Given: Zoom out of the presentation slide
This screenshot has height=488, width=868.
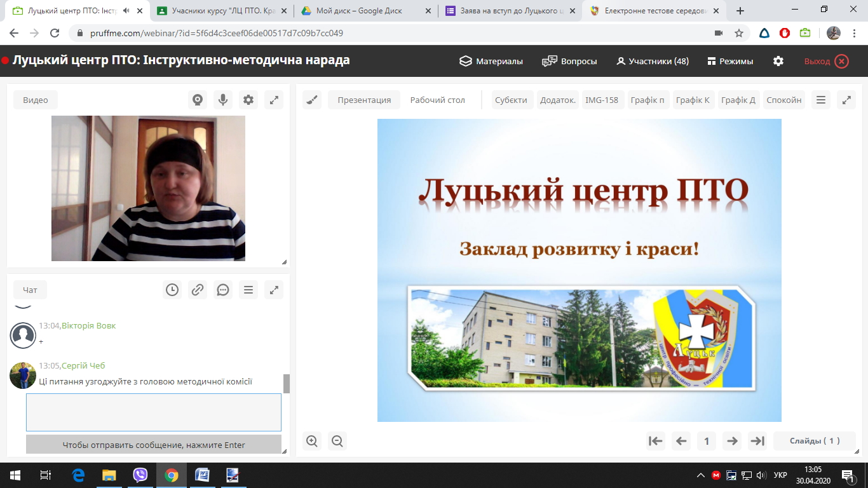Looking at the screenshot, I should tap(337, 441).
